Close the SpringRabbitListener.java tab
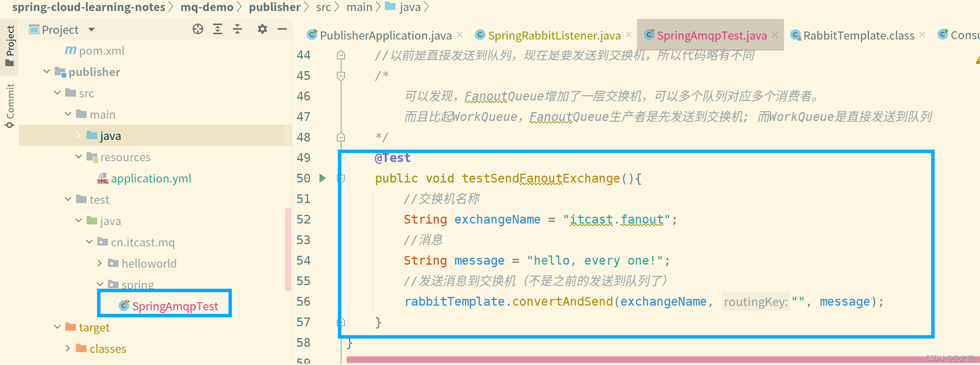 pos(629,35)
